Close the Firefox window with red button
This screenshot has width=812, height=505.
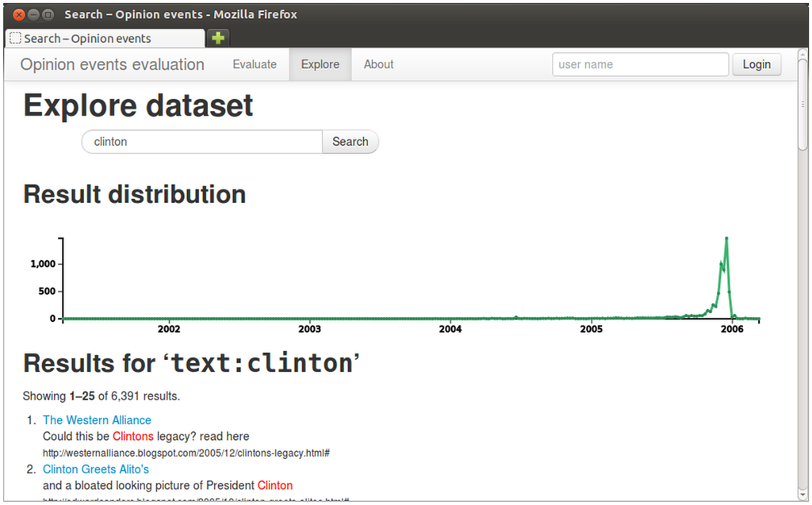point(18,14)
